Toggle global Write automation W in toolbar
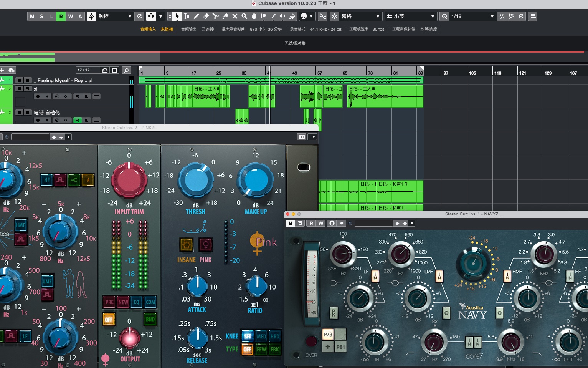Screen dimensions: 588x368 (71, 16)
